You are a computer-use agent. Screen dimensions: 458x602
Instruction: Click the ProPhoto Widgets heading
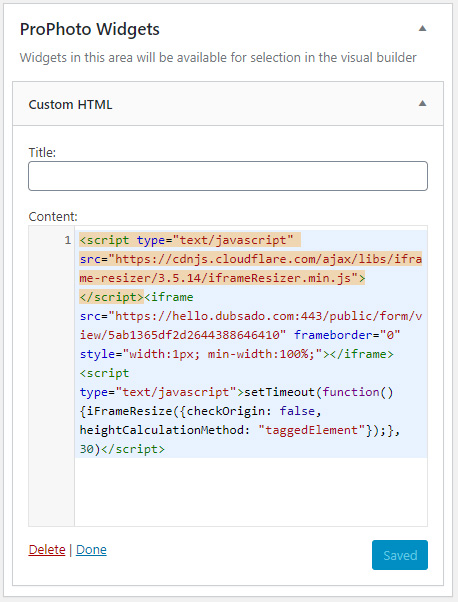[90, 30]
